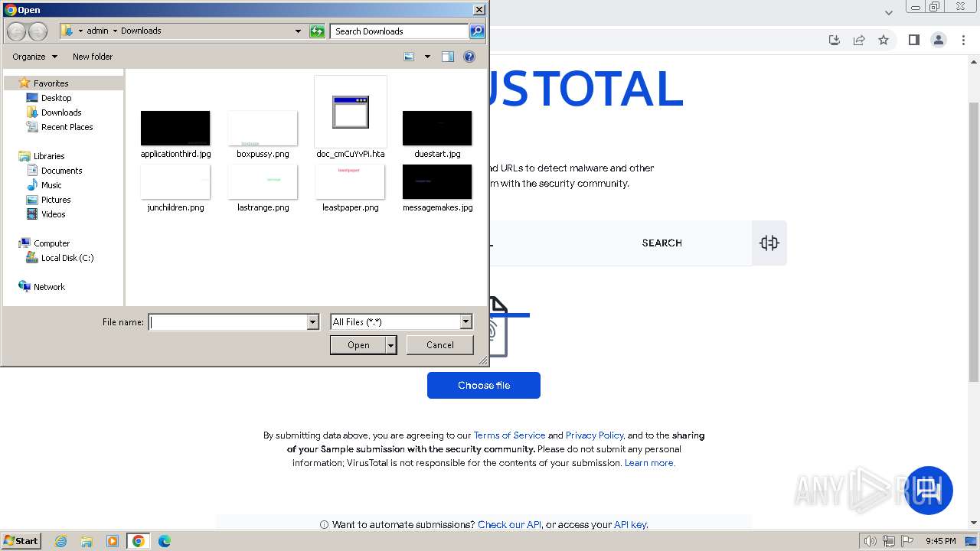Image resolution: width=980 pixels, height=551 pixels.
Task: Open Internet Explorer from the taskbar
Action: (x=60, y=541)
